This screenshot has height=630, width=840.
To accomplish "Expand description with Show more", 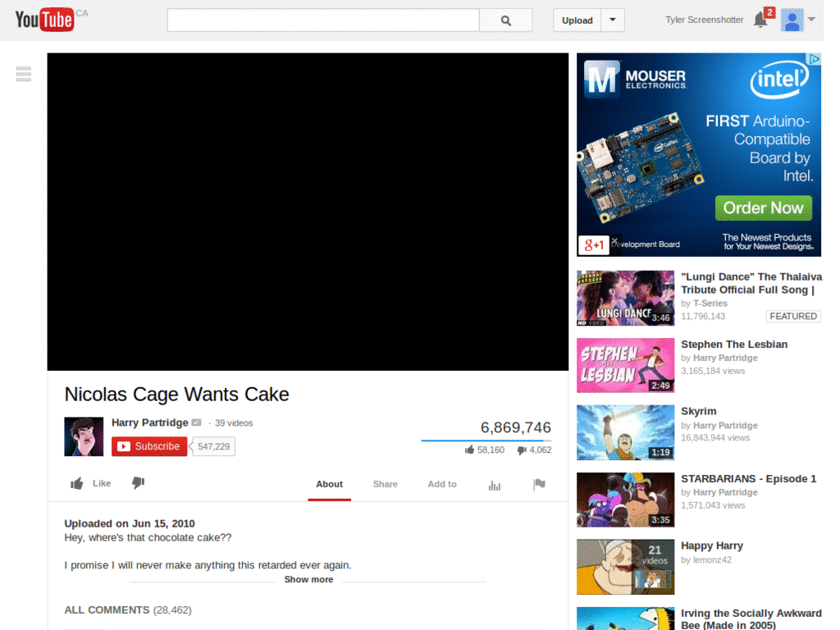I will [x=308, y=580].
